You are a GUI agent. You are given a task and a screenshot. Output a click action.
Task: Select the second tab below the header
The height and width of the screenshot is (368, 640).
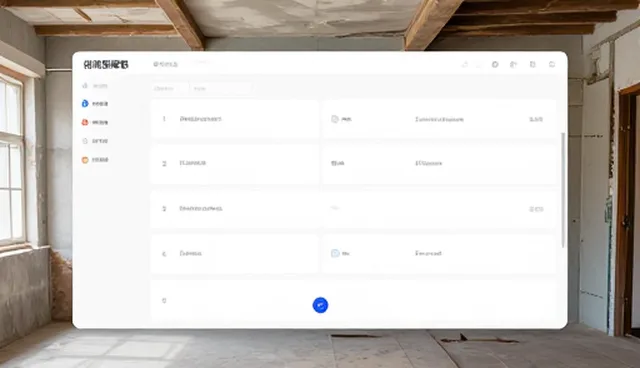pos(200,89)
